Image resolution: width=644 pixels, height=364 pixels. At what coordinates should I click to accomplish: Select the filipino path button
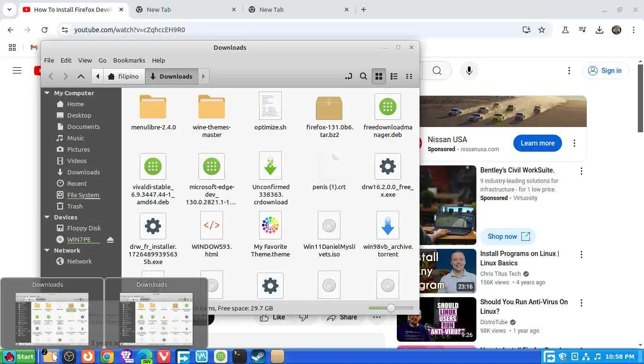click(123, 76)
